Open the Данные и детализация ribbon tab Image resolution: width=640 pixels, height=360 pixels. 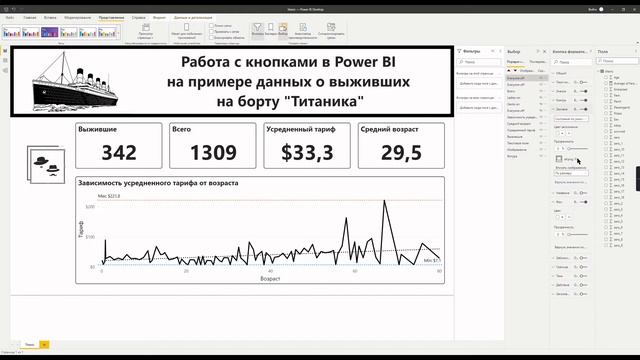193,18
